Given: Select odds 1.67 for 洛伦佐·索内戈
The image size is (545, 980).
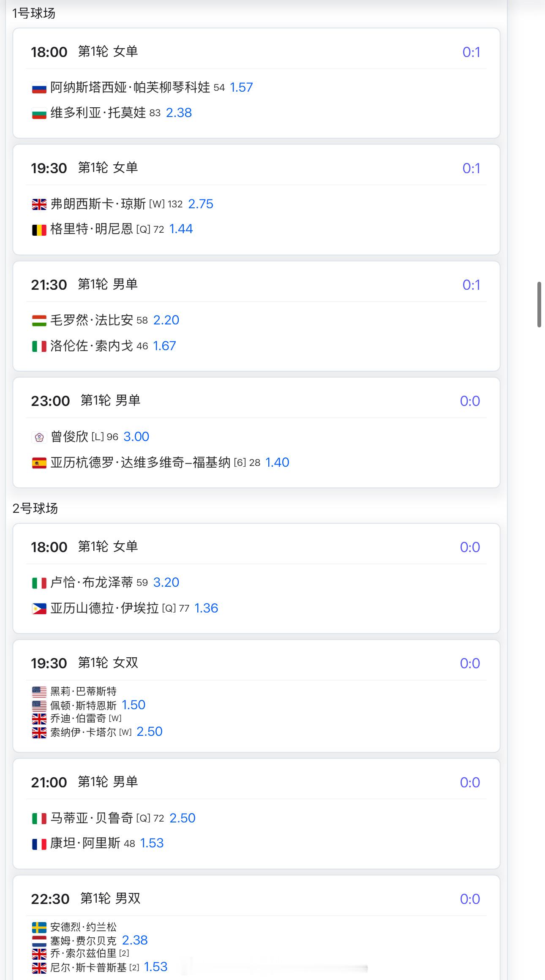Looking at the screenshot, I should pos(164,346).
